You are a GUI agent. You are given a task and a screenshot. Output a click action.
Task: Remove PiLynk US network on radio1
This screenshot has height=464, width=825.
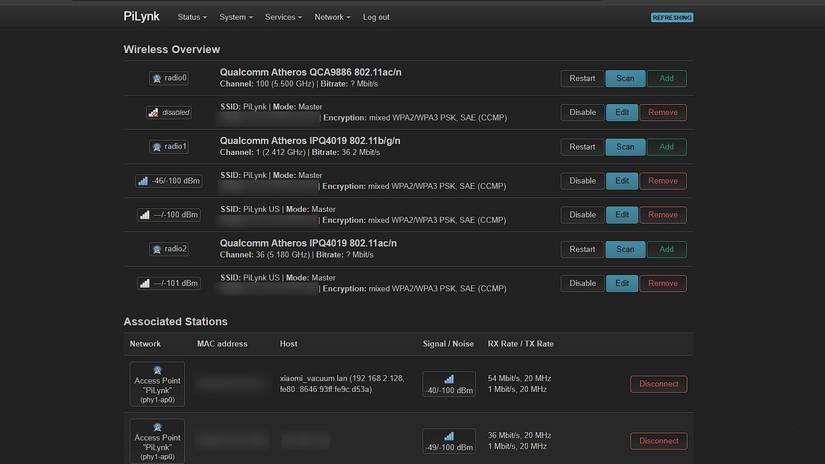coord(663,215)
